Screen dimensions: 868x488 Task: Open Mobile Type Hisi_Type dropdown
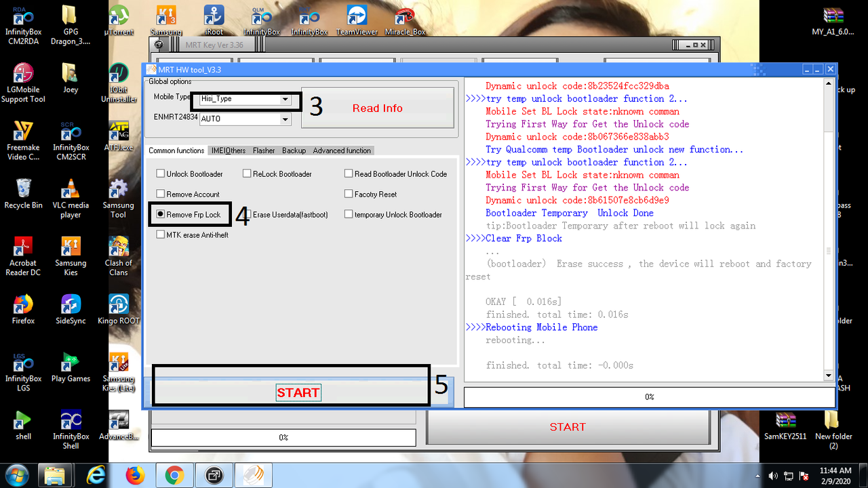[x=285, y=99]
